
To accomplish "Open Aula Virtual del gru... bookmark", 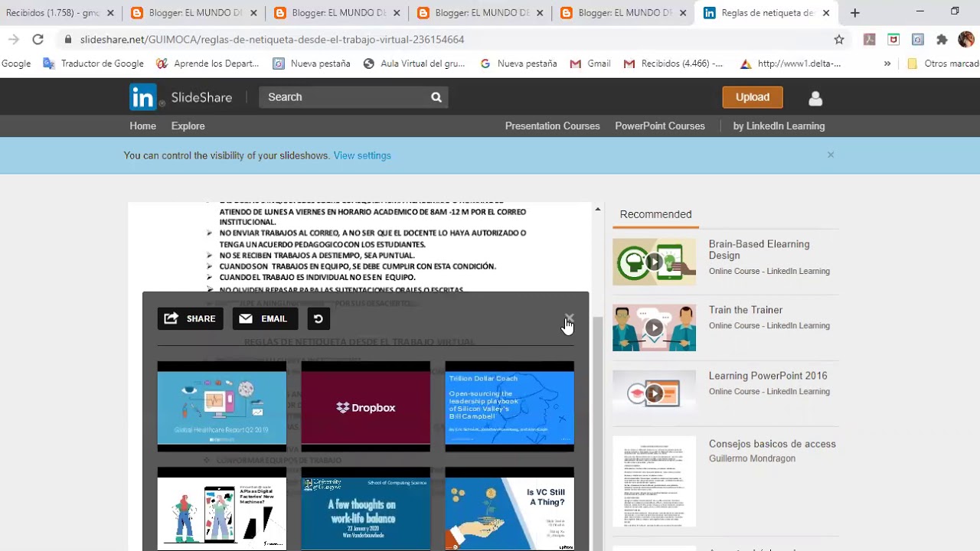I will point(414,64).
